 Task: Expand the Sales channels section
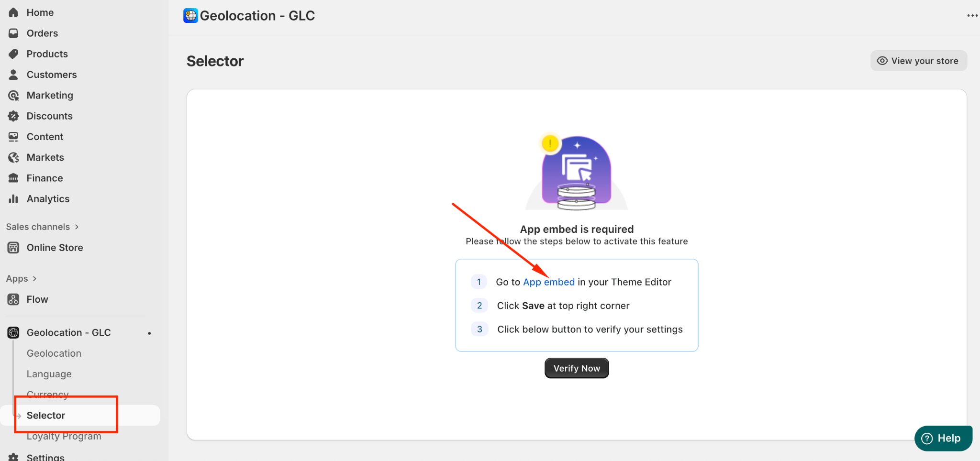(42, 227)
